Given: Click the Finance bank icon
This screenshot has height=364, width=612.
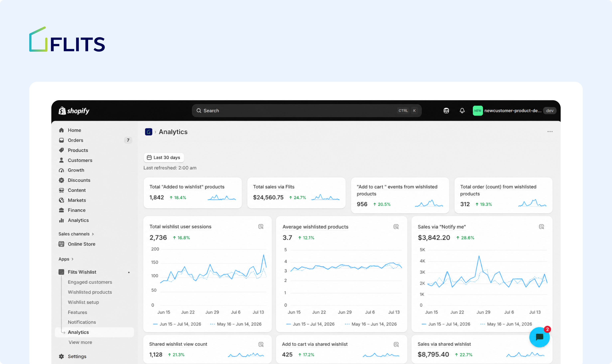Looking at the screenshot, I should click(x=61, y=210).
